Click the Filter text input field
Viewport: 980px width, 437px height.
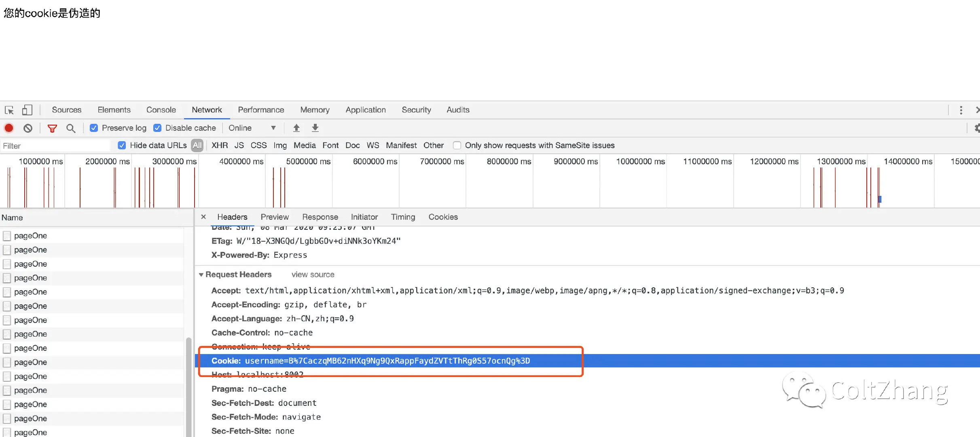pos(55,146)
